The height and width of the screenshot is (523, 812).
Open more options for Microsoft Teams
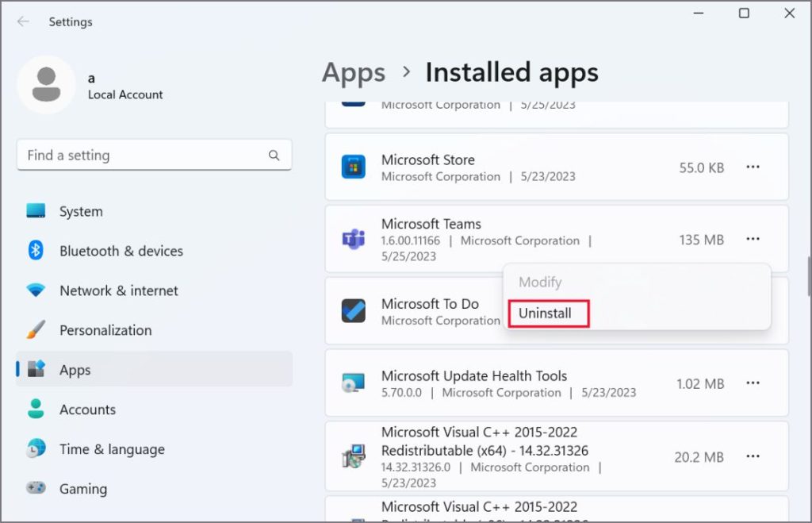click(753, 239)
